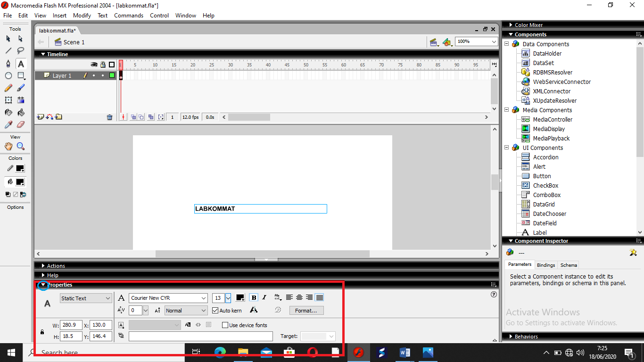The image size is (644, 362).
Task: Open Word from the Windows taskbar
Action: [x=405, y=353]
